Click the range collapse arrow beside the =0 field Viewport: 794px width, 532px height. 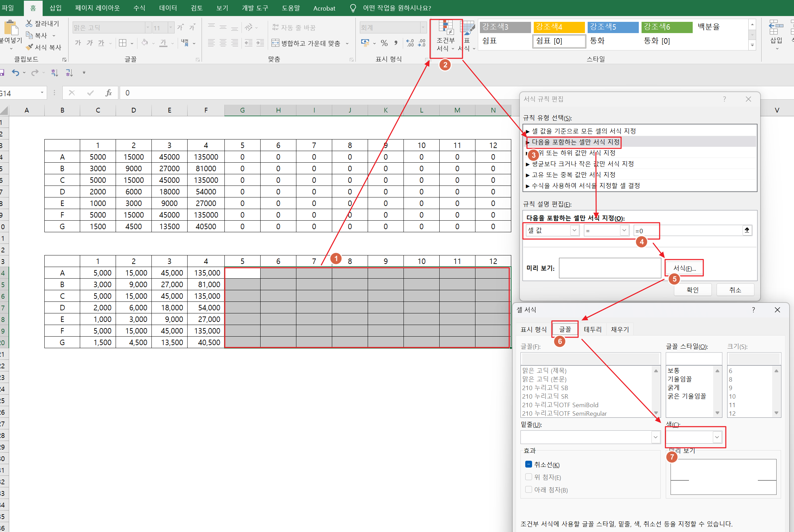[x=747, y=230]
